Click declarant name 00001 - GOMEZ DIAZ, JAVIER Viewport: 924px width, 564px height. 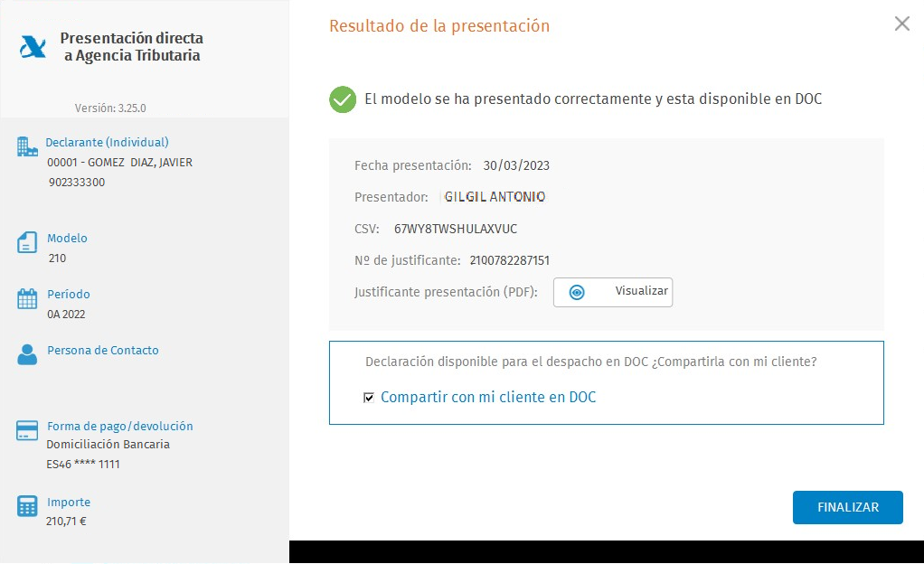pyautogui.click(x=119, y=163)
